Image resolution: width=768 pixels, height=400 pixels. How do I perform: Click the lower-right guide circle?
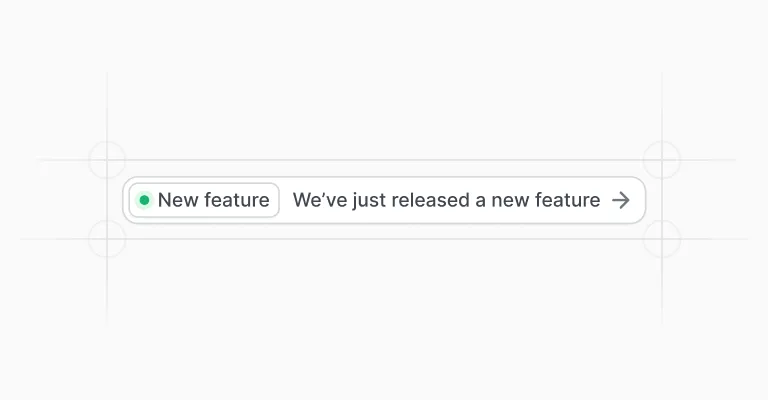662,239
